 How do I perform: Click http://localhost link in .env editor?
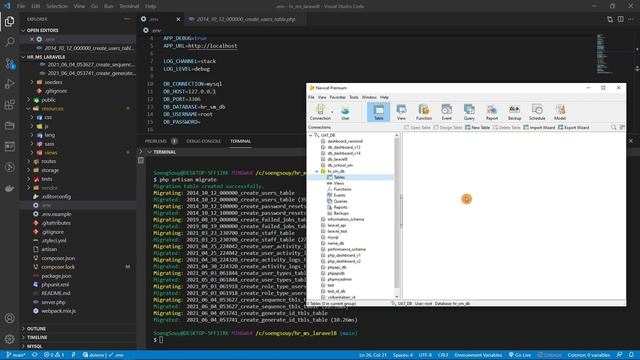(212, 46)
